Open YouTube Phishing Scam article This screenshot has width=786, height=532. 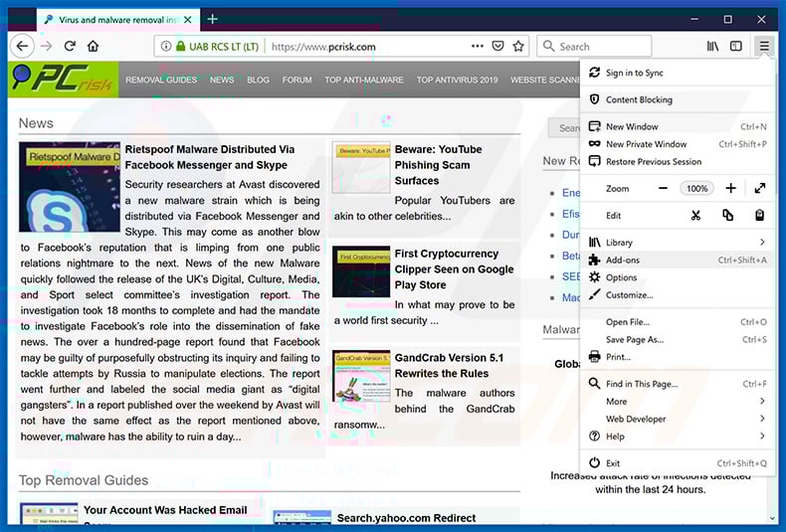pos(438,165)
